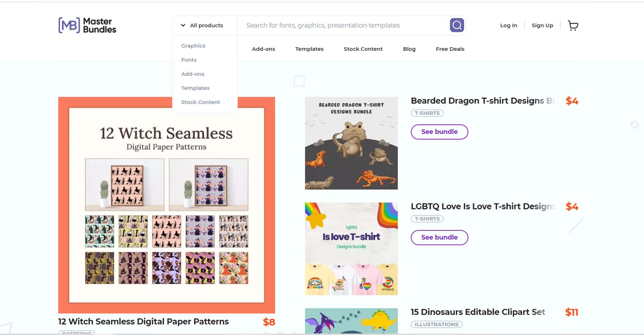Click the MasterBundles logo

pyautogui.click(x=87, y=25)
